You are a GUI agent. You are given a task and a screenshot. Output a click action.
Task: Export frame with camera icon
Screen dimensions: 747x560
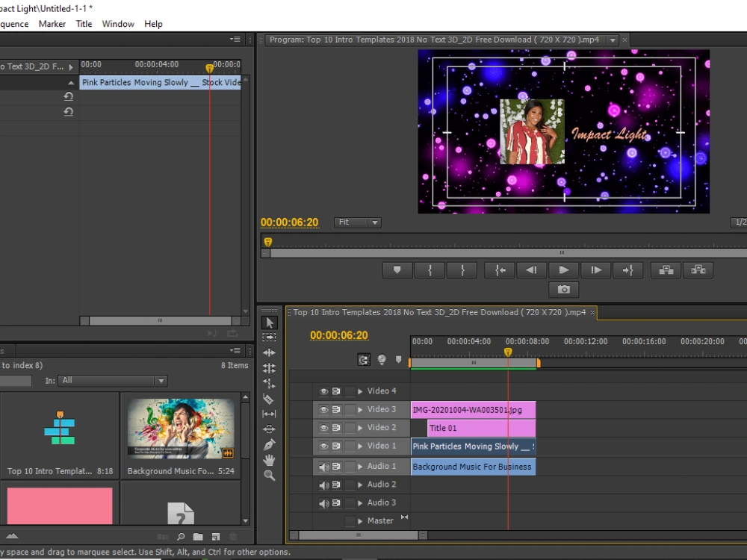tap(563, 290)
